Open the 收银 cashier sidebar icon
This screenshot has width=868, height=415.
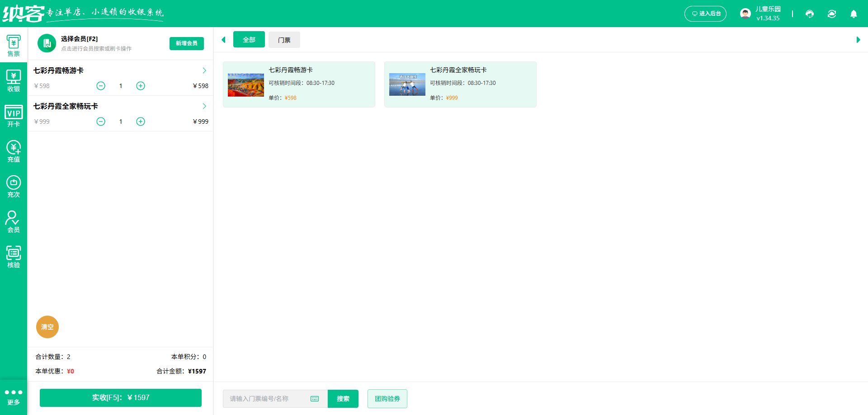tap(14, 81)
